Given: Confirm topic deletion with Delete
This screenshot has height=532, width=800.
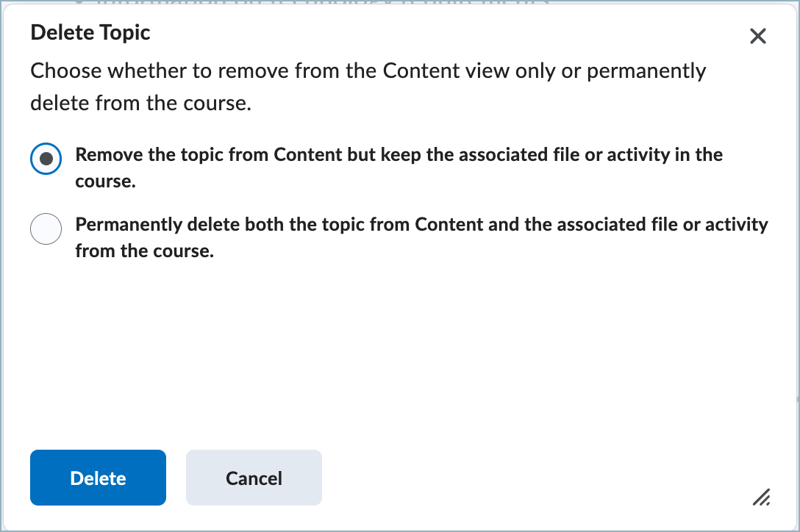Looking at the screenshot, I should coord(98,478).
